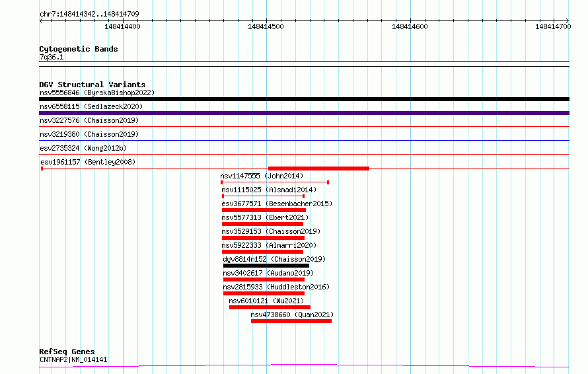588x374 pixels.
Task: Select the nsv3227576 (Chaisson2019) variant label
Action: coord(89,121)
